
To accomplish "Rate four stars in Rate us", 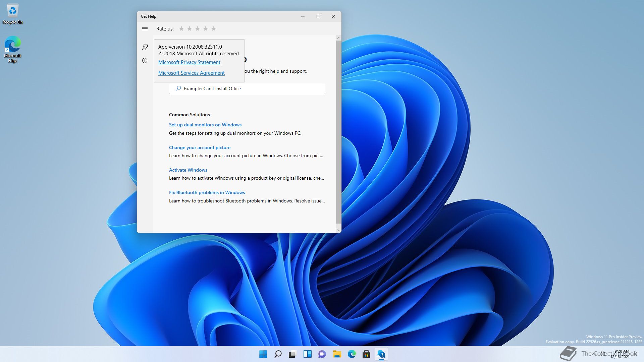I will coord(206,29).
